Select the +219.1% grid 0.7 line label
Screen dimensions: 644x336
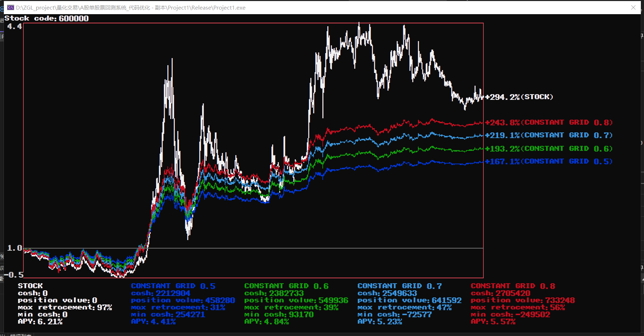(548, 135)
